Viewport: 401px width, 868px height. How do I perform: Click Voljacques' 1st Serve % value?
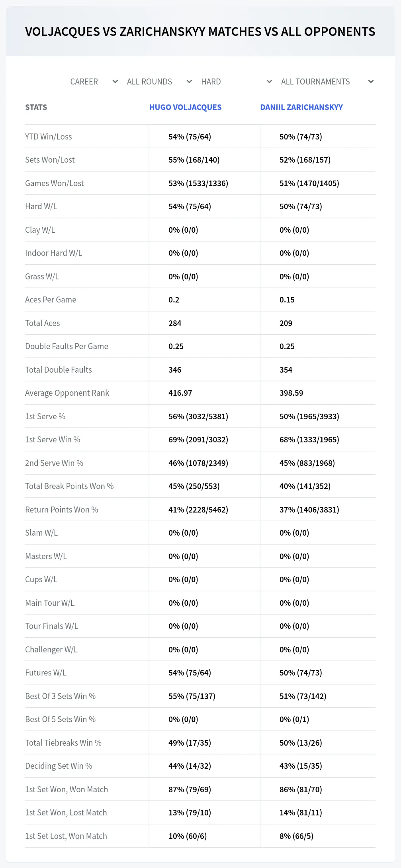198,416
